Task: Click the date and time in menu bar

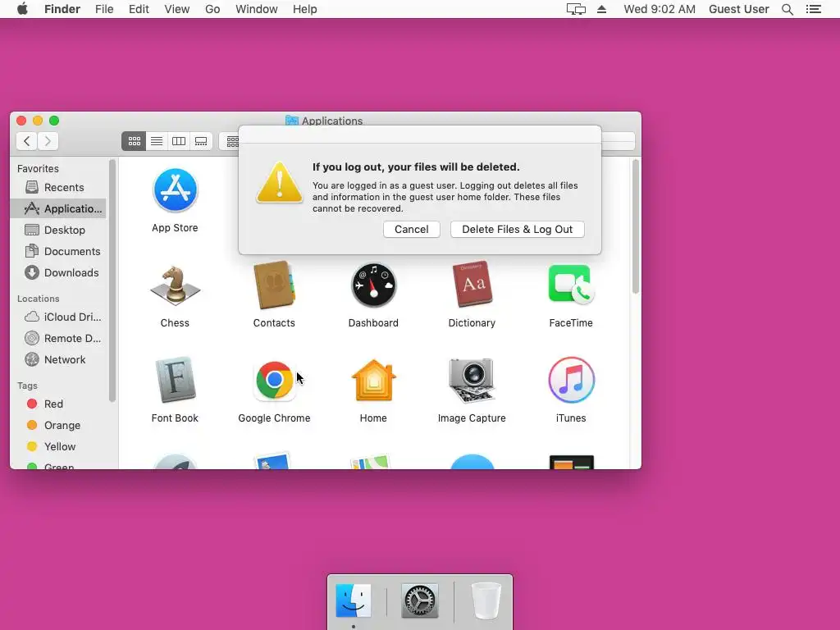Action: point(660,9)
